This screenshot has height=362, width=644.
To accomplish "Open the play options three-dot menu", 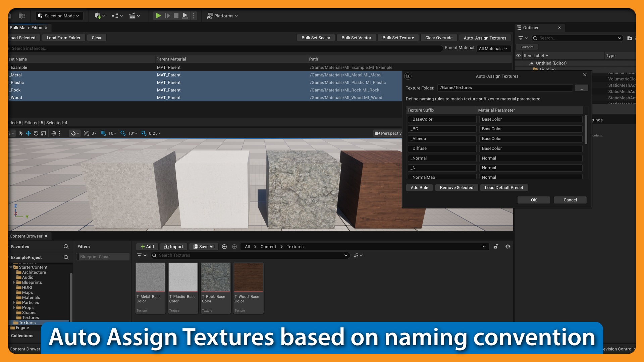I will pyautogui.click(x=194, y=16).
